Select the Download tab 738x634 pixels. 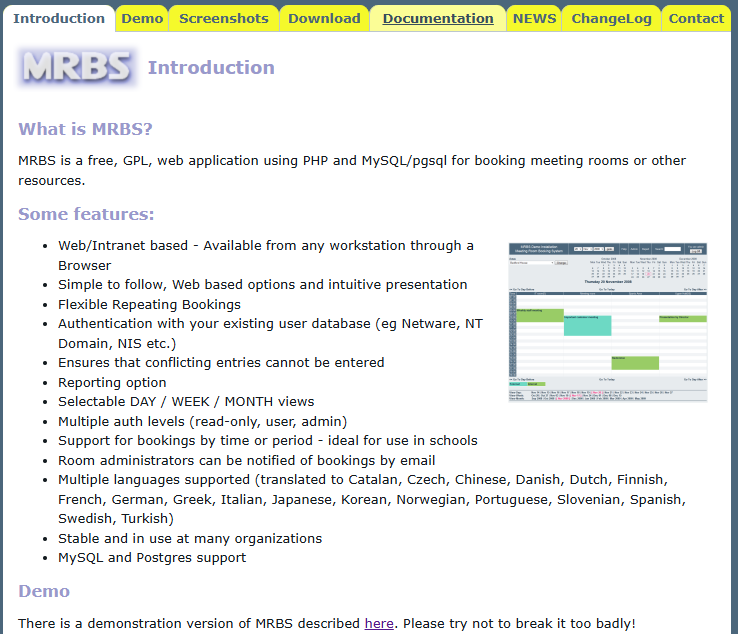324,18
